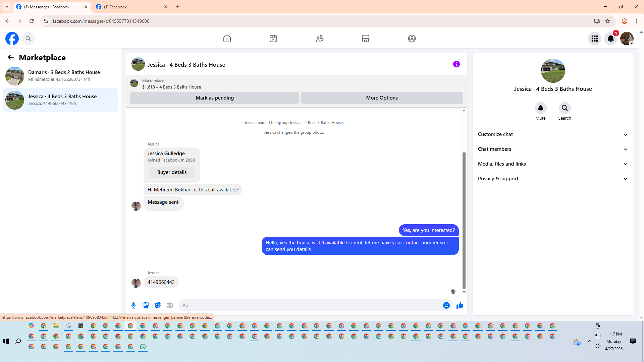Open the Facebook logo home link
The height and width of the screenshot is (362, 644).
coord(12,39)
